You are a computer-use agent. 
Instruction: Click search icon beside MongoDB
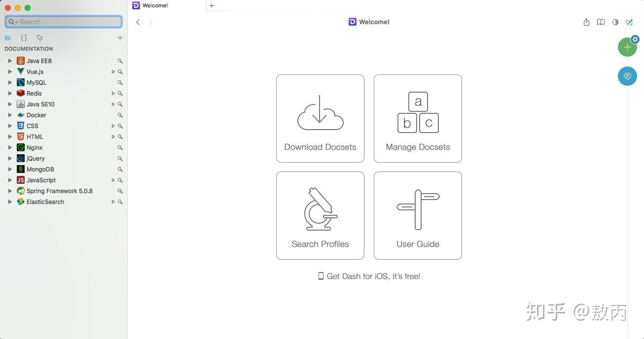coord(120,169)
